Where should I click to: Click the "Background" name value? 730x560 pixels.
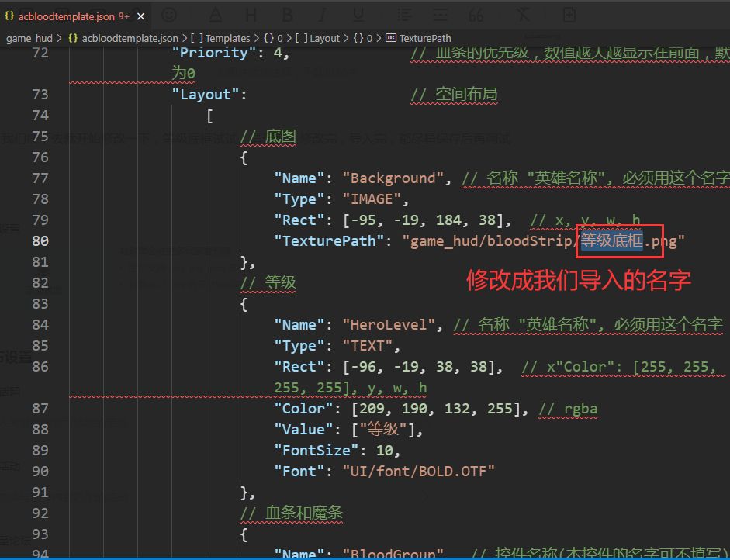tap(393, 178)
